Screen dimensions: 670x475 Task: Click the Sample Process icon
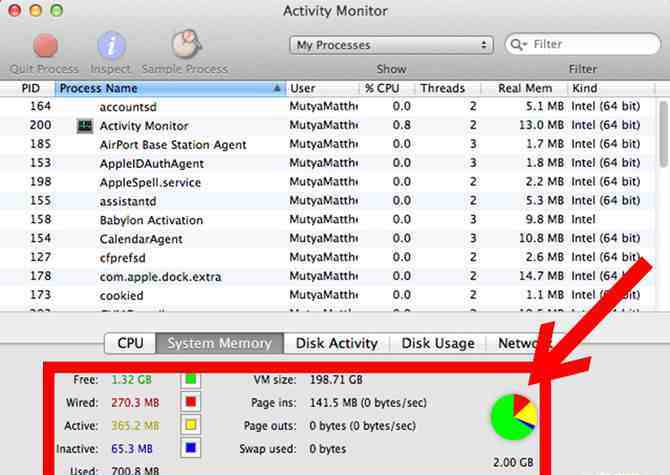[186, 44]
